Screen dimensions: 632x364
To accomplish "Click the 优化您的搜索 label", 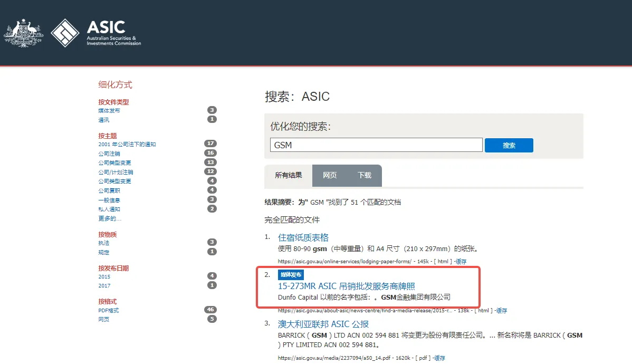I will point(301,127).
